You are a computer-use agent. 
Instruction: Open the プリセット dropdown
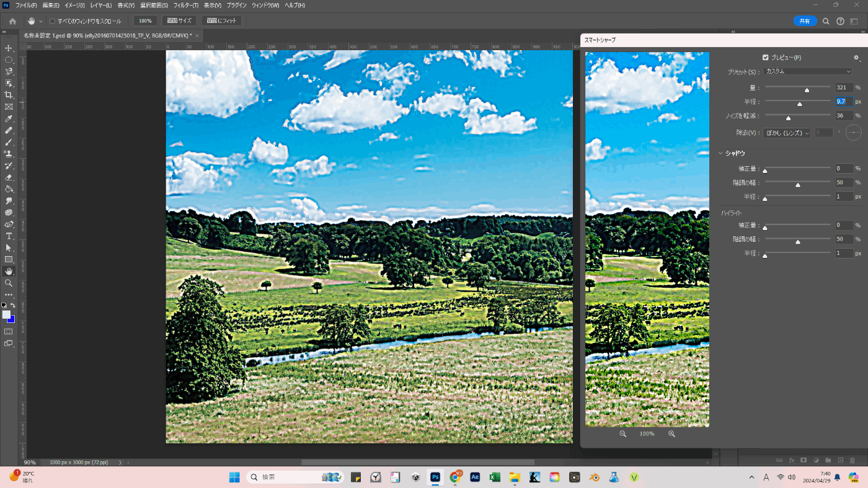tap(808, 71)
